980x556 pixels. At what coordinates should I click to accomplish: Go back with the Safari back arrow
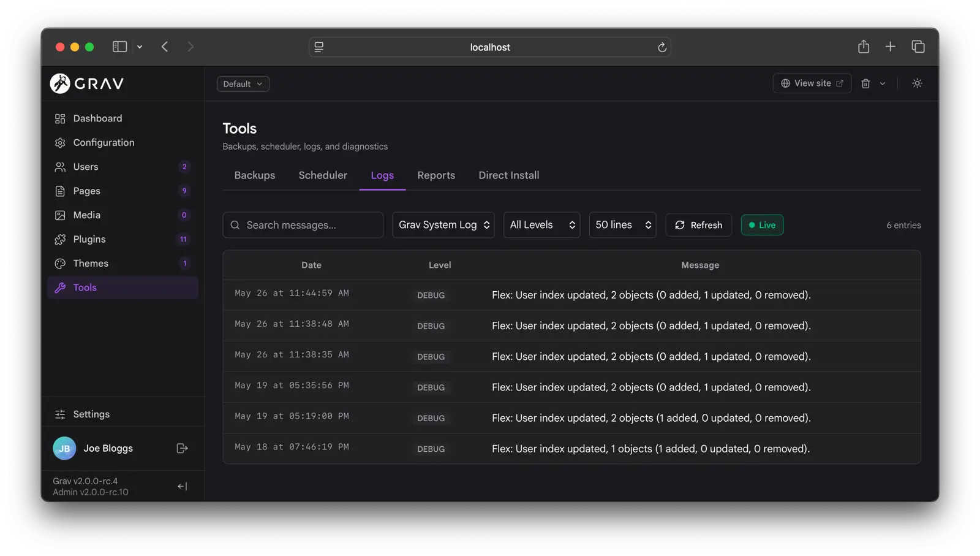point(164,47)
